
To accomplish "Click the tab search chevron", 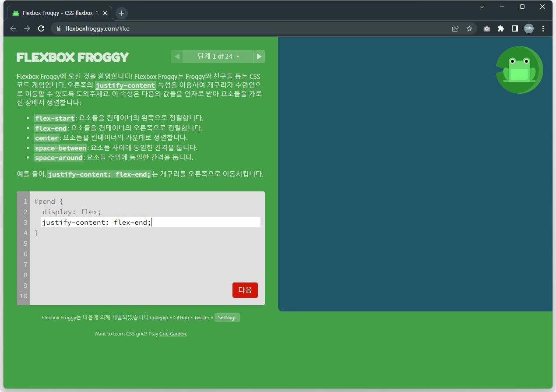I will tap(482, 7).
